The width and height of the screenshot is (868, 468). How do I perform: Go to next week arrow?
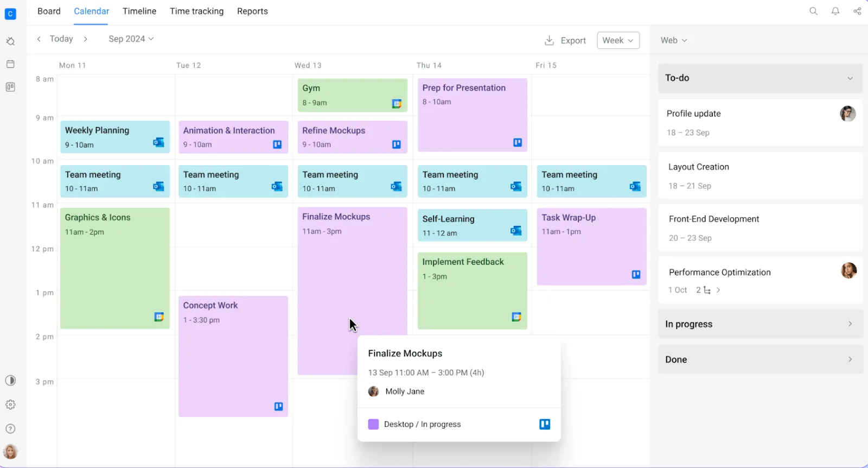pos(85,39)
